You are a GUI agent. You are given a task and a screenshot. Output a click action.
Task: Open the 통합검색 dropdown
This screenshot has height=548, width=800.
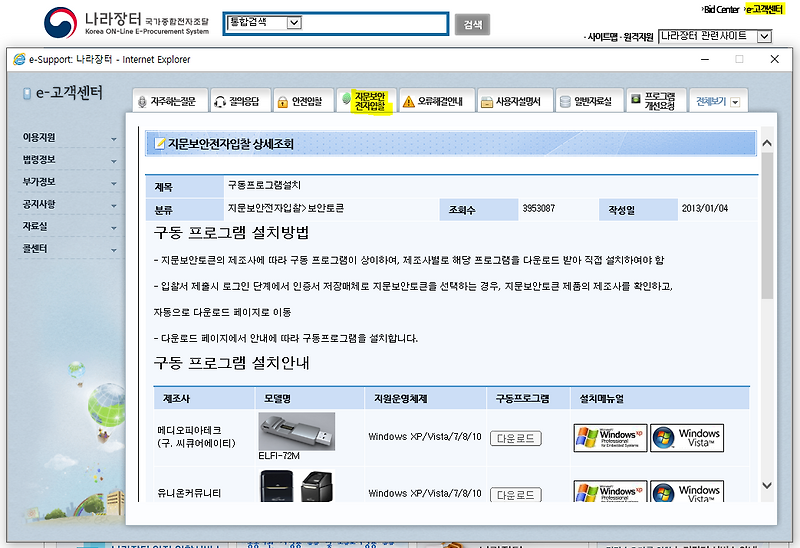(294, 22)
